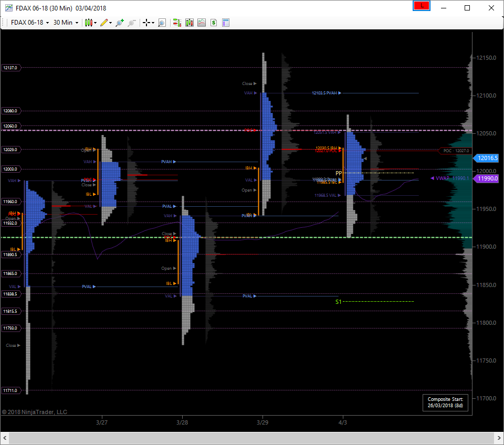Open the 30 Min interval dropdown
The image size is (504, 445).
pyautogui.click(x=66, y=23)
